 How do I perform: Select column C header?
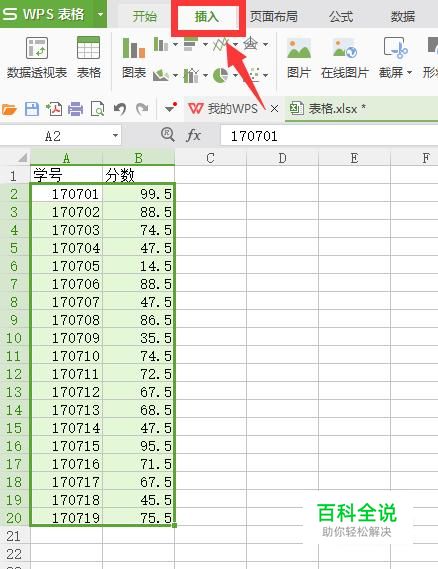pyautogui.click(x=210, y=158)
